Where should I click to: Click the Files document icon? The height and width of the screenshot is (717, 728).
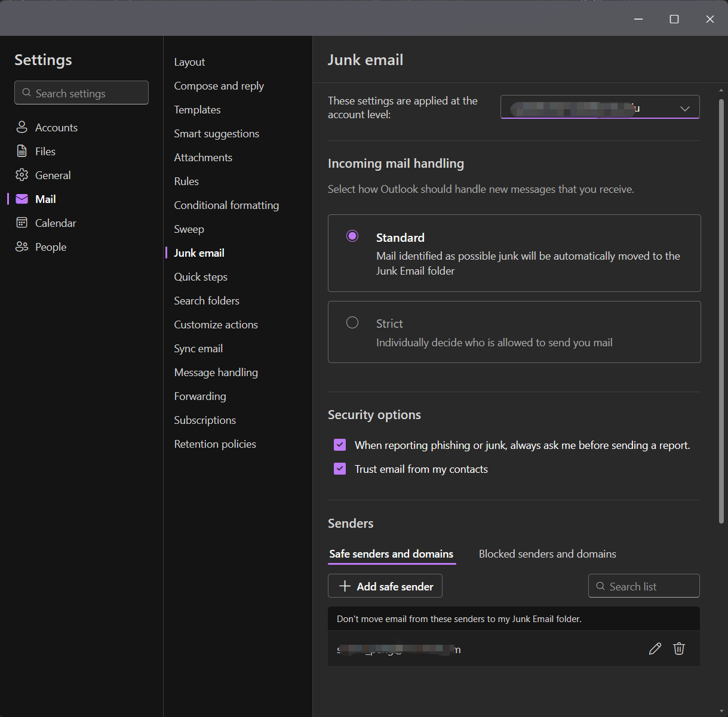point(22,151)
